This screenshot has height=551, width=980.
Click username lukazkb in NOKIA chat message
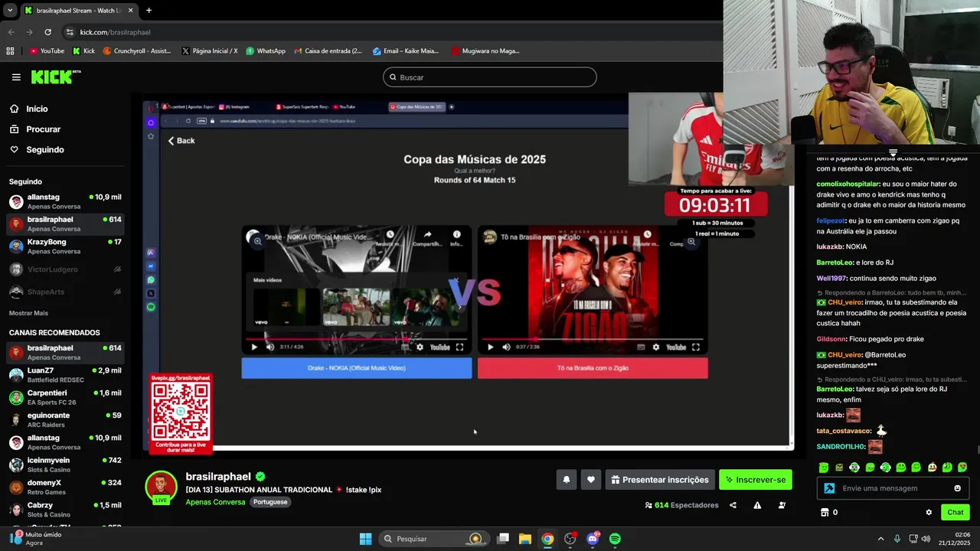pyautogui.click(x=830, y=247)
